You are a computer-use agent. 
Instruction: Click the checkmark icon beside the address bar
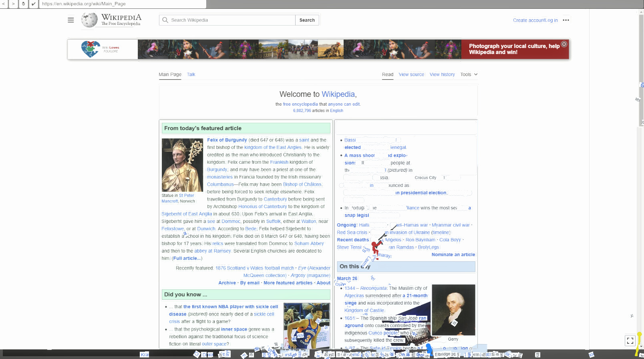pyautogui.click(x=34, y=4)
